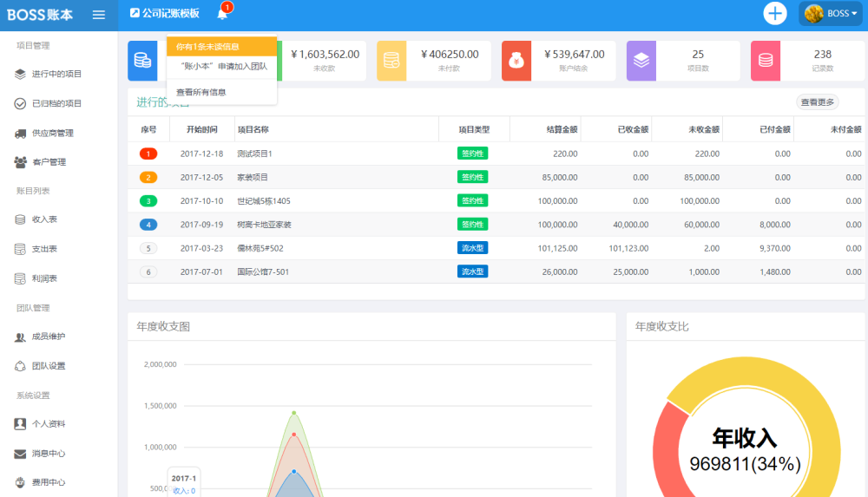Screen dimensions: 868x497
Task: Click the 开始时间 column header
Action: [x=201, y=129]
